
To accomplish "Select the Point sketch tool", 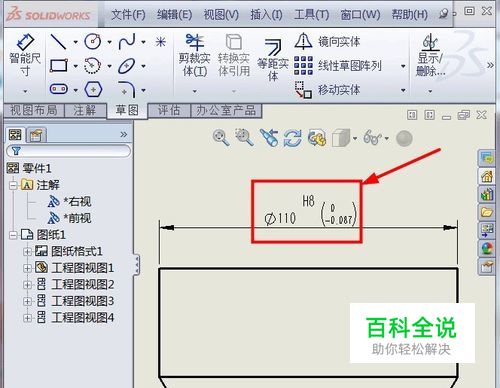I will click(161, 42).
